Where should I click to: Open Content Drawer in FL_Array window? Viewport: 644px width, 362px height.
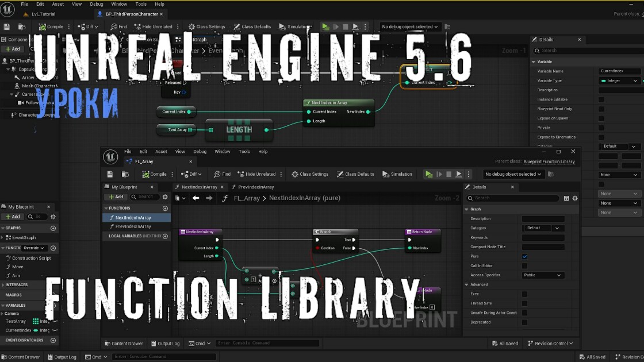pos(124,344)
